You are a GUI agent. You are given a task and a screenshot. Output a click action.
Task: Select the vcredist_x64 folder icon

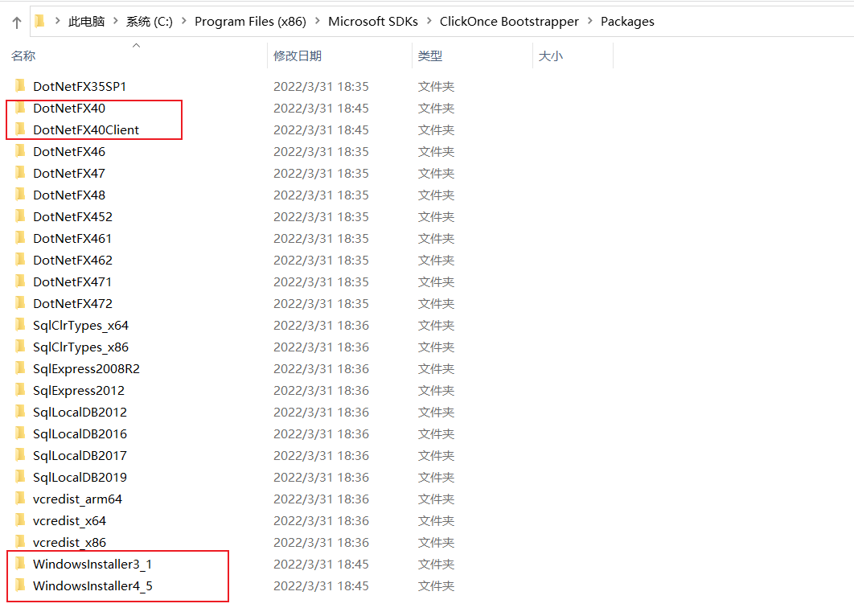[x=20, y=520]
